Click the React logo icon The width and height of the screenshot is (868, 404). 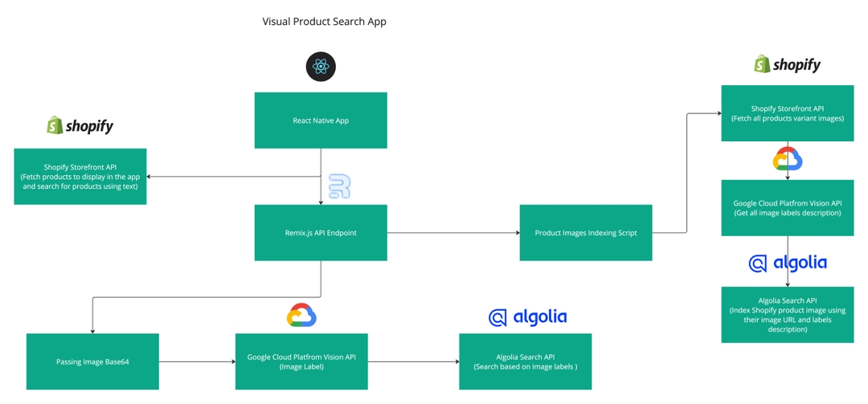click(321, 67)
